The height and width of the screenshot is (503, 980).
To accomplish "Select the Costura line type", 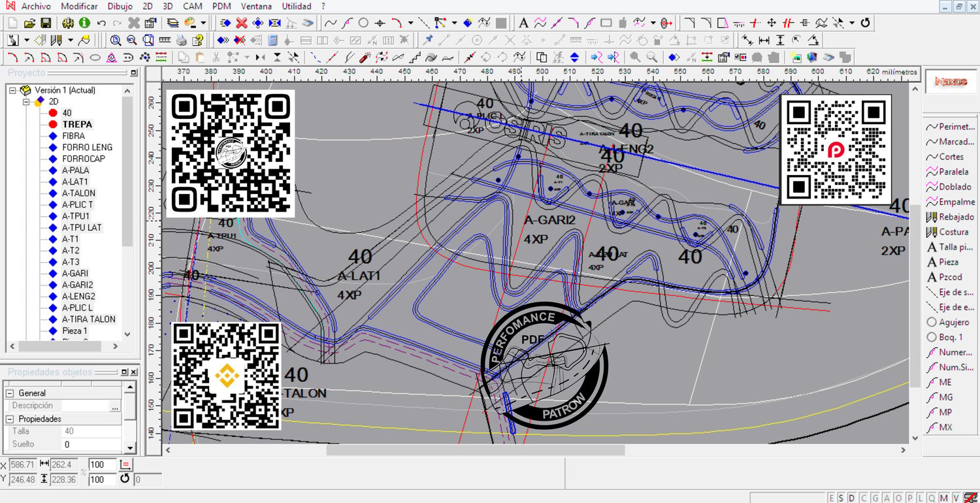I will 947,232.
